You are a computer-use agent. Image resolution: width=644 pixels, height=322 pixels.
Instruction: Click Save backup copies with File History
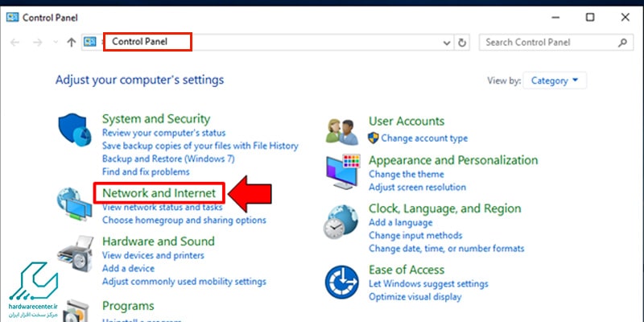200,146
